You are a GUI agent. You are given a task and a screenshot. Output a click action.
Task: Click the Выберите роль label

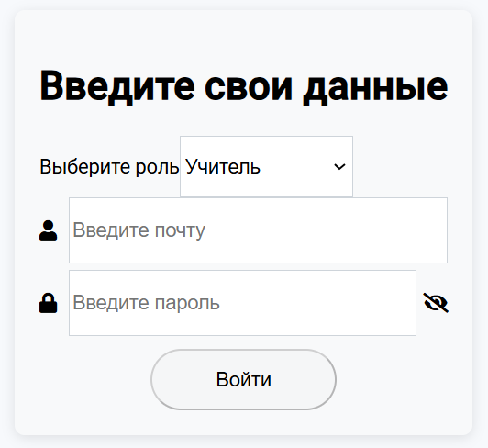click(x=109, y=167)
